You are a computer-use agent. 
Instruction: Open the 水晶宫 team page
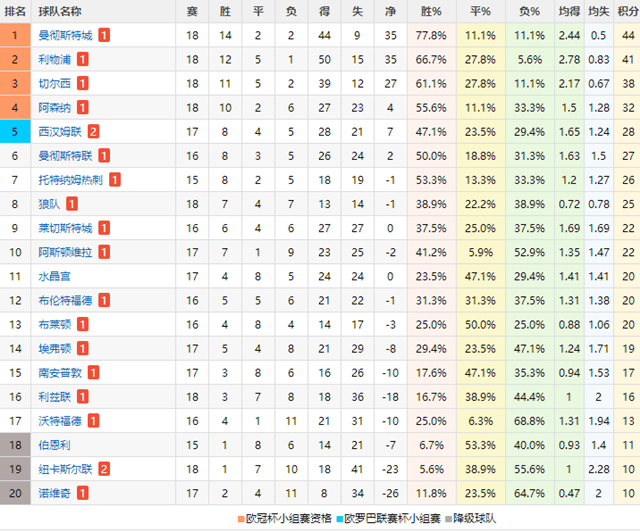tap(54, 275)
